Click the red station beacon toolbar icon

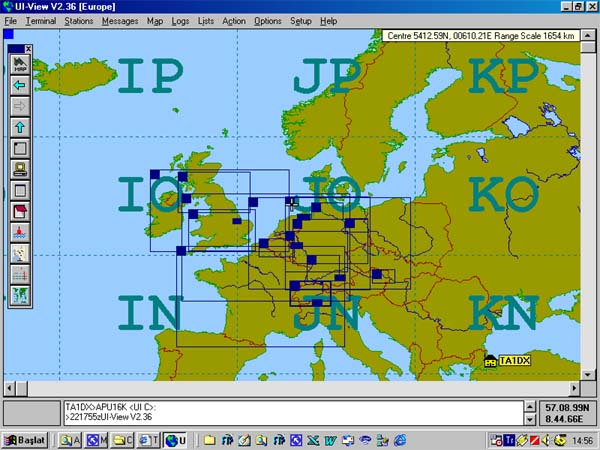pyautogui.click(x=19, y=232)
